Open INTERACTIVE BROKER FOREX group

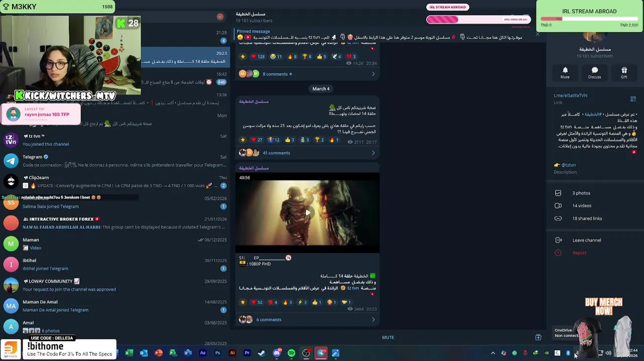(x=114, y=223)
